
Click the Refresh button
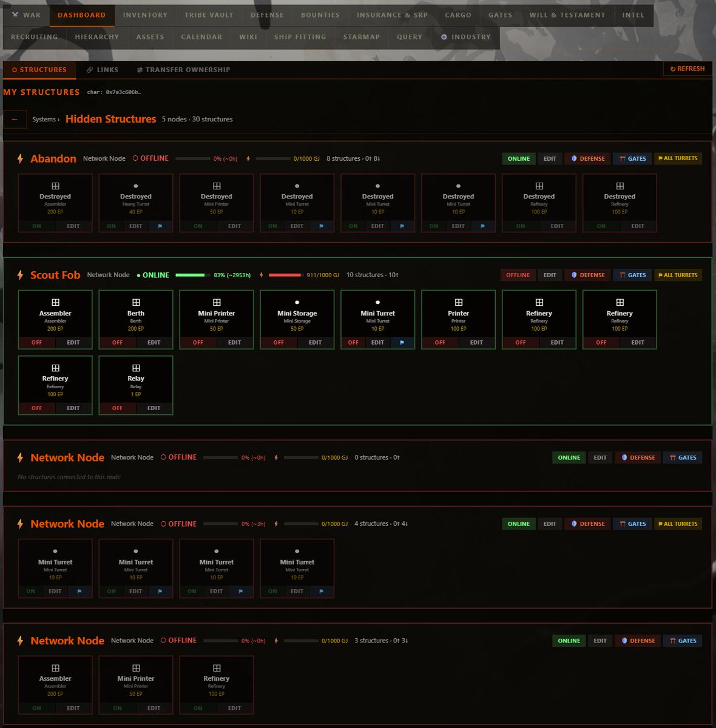[x=687, y=69]
